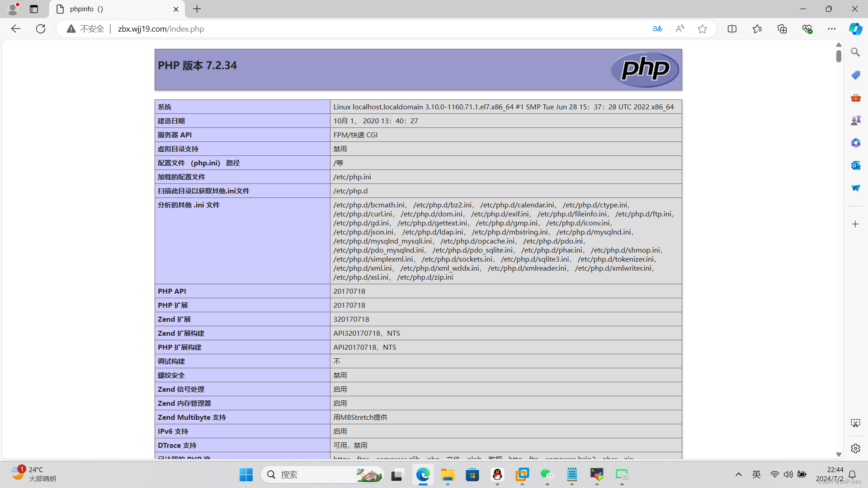Toggle the English input method indicator
Viewport: 868px width, 488px height.
pos(756,474)
